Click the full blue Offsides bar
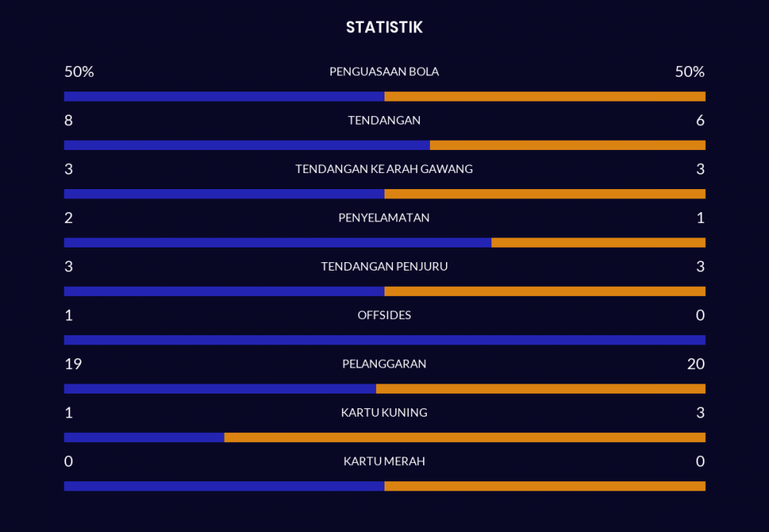The height and width of the screenshot is (532, 769). [384, 340]
